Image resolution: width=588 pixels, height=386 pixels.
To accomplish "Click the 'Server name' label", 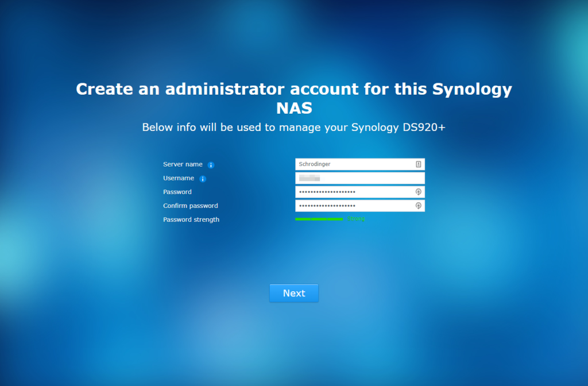I will point(183,164).
